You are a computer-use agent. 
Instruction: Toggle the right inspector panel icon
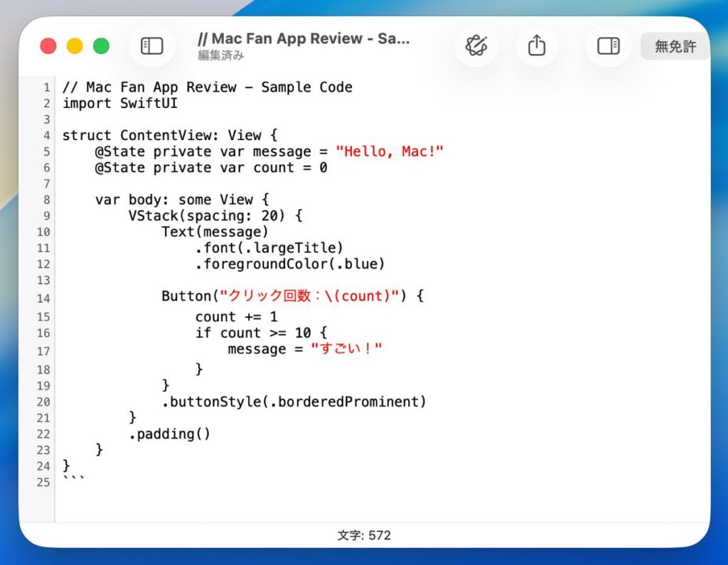point(608,46)
